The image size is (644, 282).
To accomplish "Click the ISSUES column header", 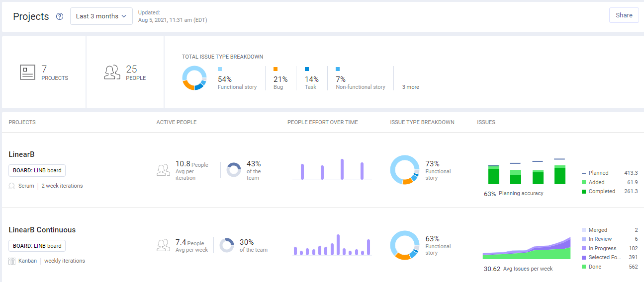I will [x=486, y=122].
